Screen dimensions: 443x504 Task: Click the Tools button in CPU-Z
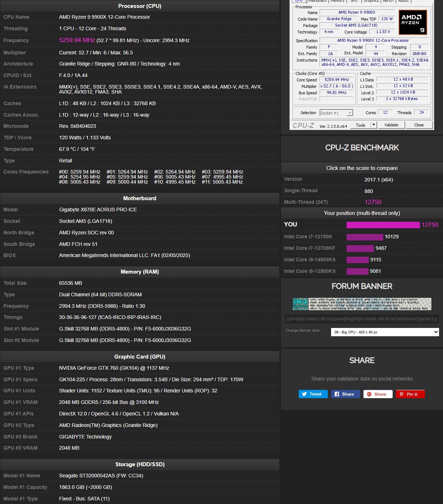(x=361, y=125)
